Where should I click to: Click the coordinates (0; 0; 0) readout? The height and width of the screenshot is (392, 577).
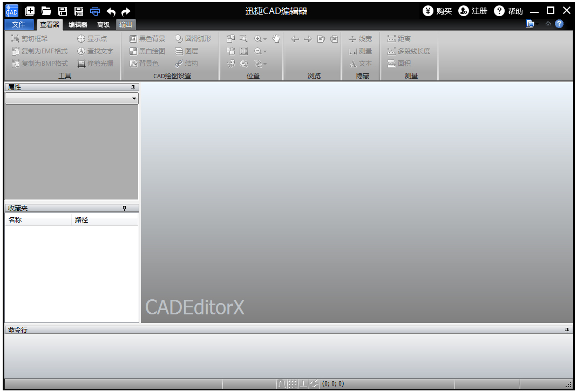[x=333, y=384]
